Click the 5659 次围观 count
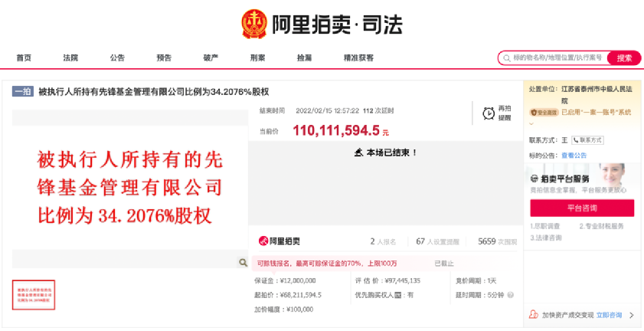The image size is (644, 331). [498, 242]
